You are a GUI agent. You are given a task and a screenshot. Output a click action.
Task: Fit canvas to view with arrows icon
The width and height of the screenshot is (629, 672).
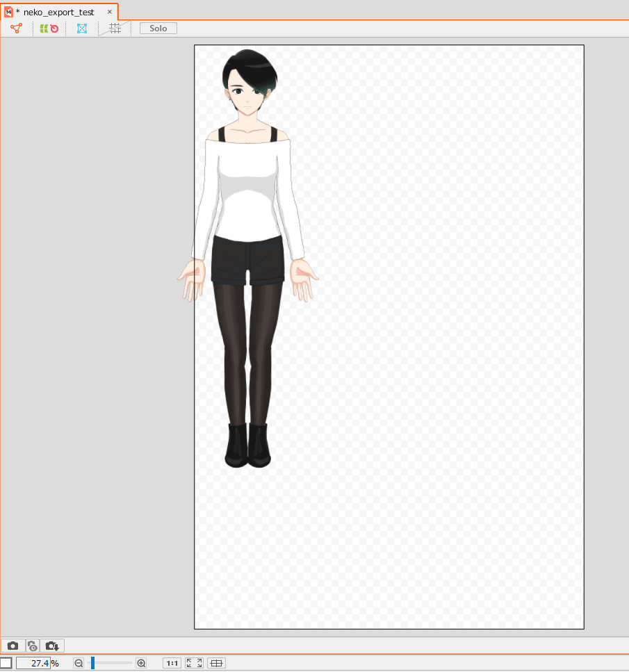click(195, 663)
